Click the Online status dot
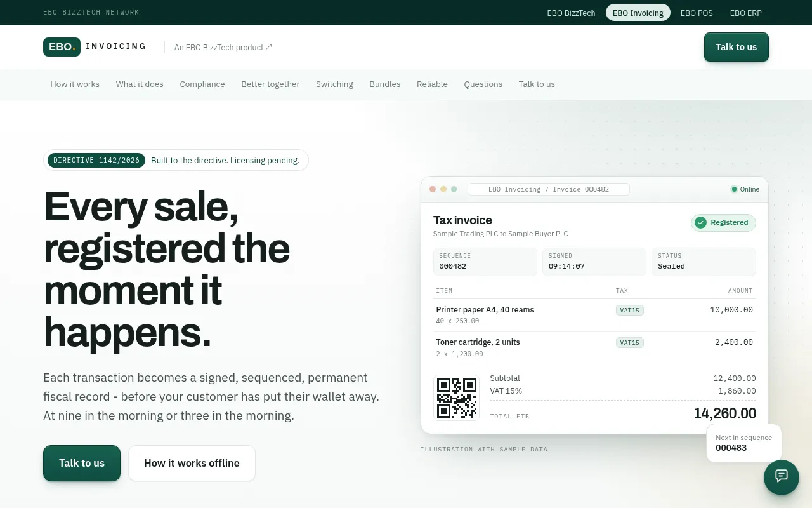Image resolution: width=812 pixels, height=508 pixels. coord(734,189)
